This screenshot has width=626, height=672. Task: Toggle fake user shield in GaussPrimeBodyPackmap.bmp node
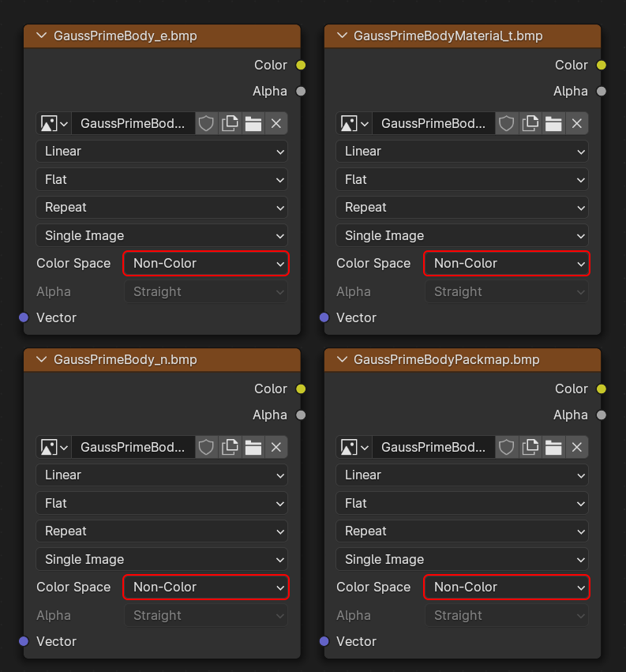tap(507, 448)
